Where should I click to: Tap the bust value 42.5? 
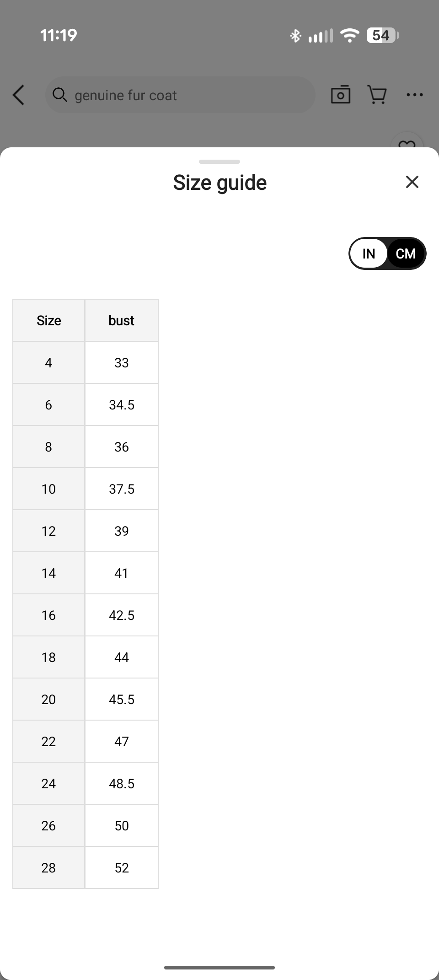(122, 615)
